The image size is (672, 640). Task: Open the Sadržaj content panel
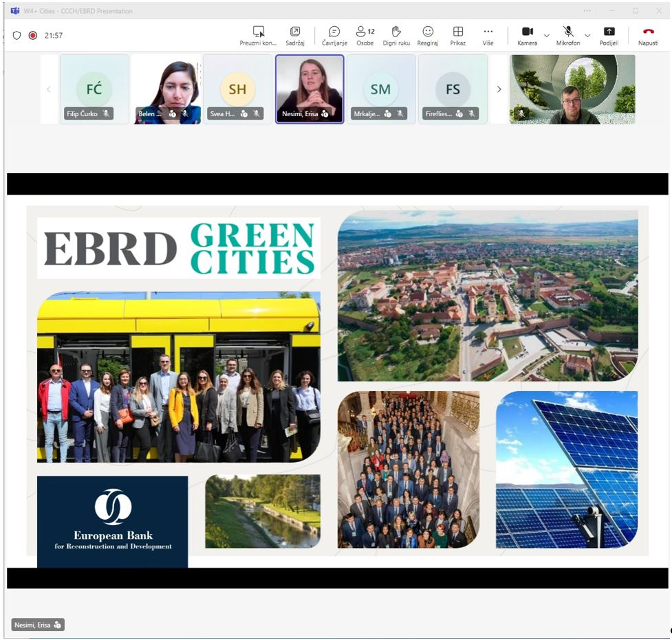(x=295, y=32)
